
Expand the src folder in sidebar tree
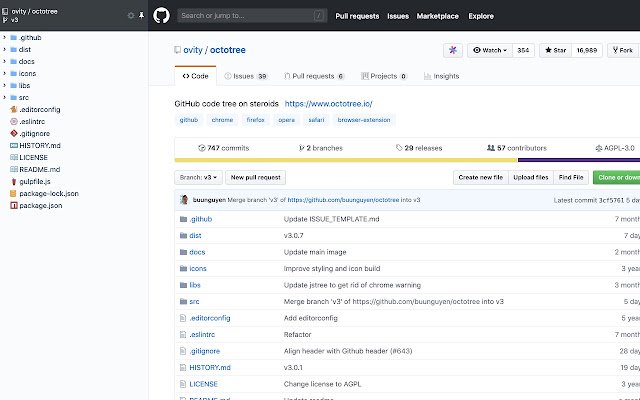point(4,97)
